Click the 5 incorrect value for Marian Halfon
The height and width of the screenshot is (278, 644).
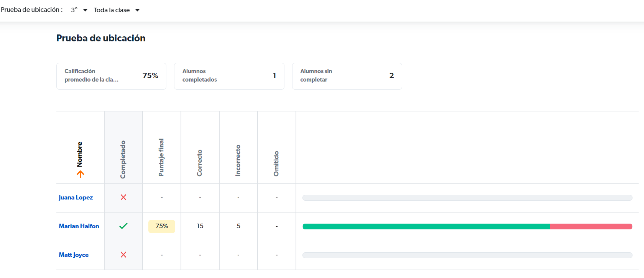(238, 226)
